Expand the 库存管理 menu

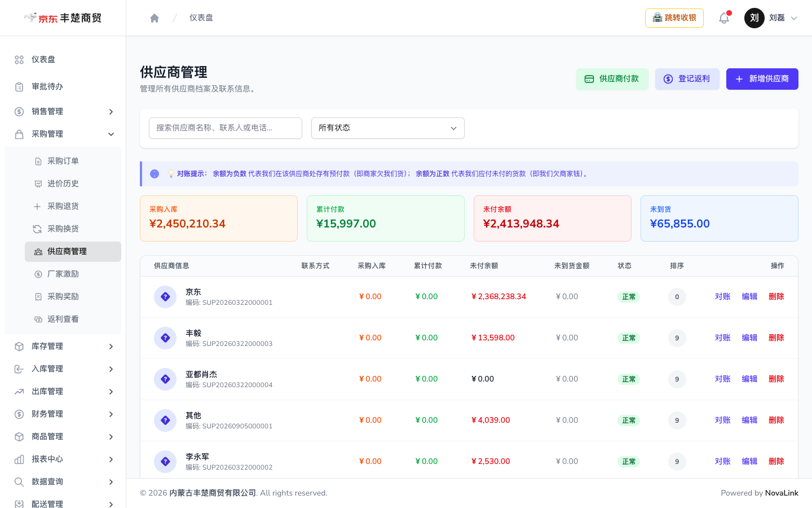point(63,347)
